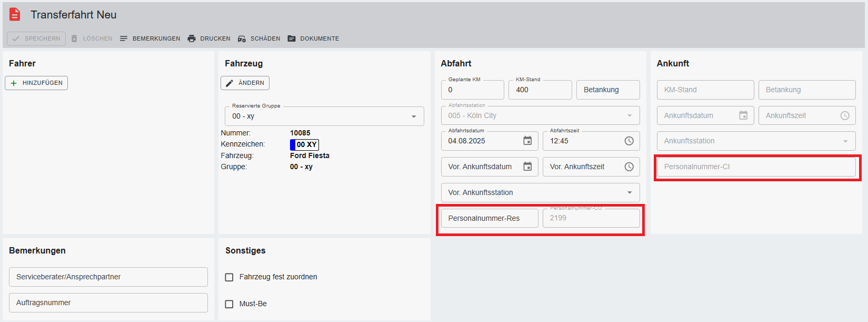Open clock picker for Abfahrtszeit
The width and height of the screenshot is (868, 322).
629,141
